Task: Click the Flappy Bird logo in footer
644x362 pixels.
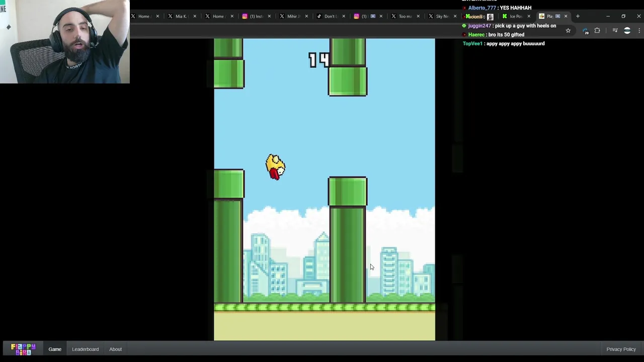Action: click(x=23, y=349)
